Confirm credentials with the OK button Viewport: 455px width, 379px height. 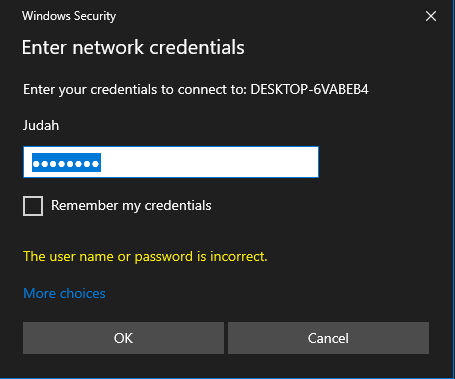(x=123, y=338)
